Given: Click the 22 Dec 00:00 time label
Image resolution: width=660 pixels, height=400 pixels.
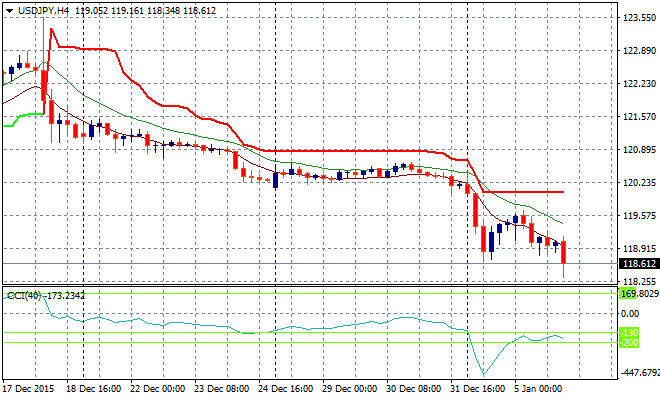Looking at the screenshot, I should 157,388.
